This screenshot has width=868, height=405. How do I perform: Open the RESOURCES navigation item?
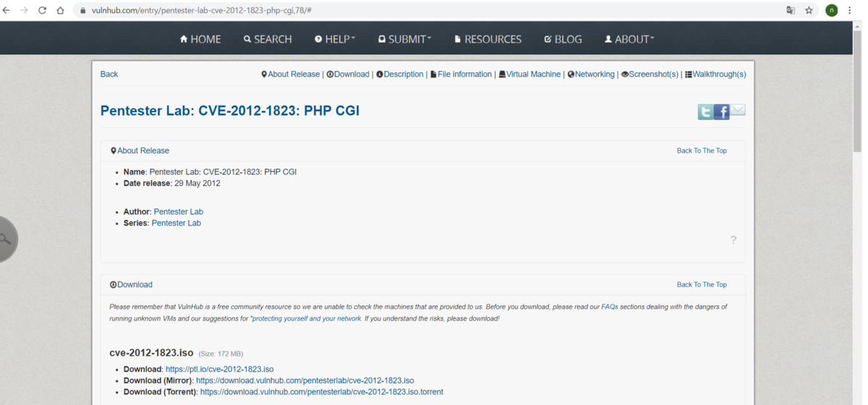488,39
